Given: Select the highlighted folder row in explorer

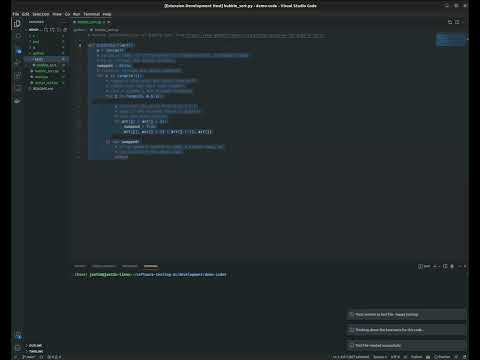Looking at the screenshot, I should [47, 59].
